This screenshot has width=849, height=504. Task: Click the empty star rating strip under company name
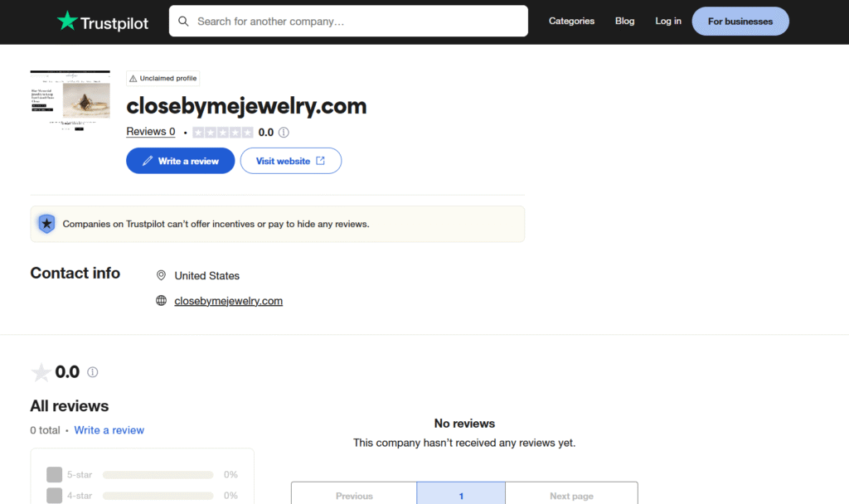click(x=222, y=132)
